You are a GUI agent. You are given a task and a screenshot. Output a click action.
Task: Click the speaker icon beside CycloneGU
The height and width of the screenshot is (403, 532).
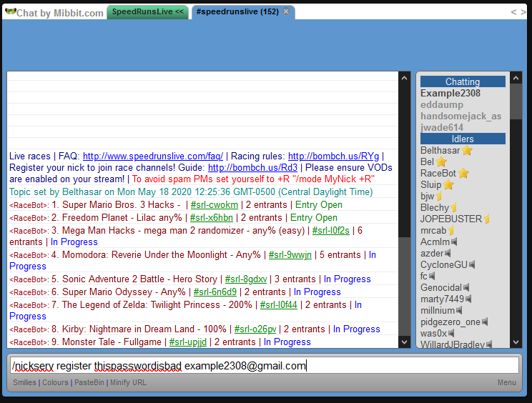[472, 264]
